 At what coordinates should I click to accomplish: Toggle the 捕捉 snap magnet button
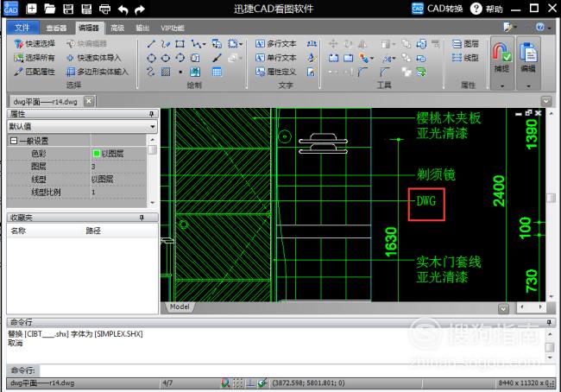click(501, 57)
